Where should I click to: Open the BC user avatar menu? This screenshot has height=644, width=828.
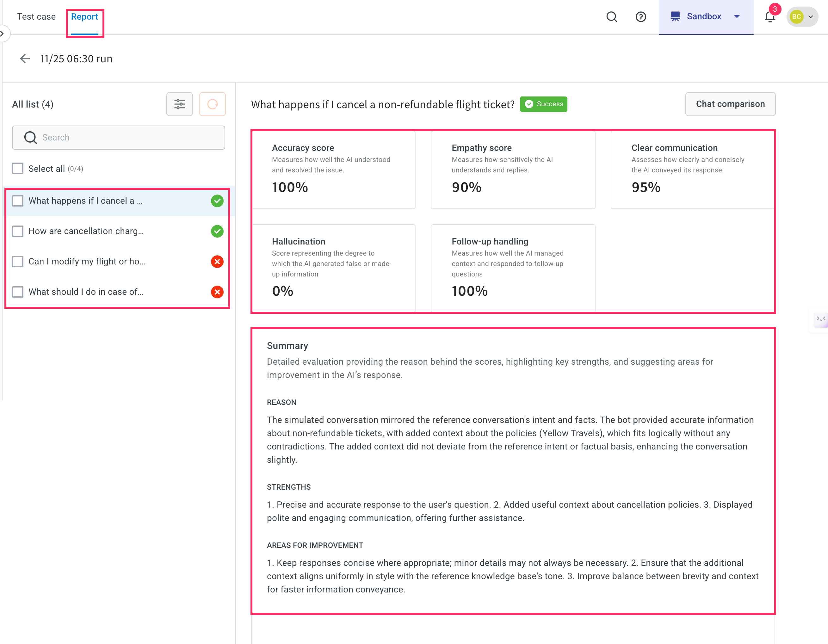click(x=802, y=17)
